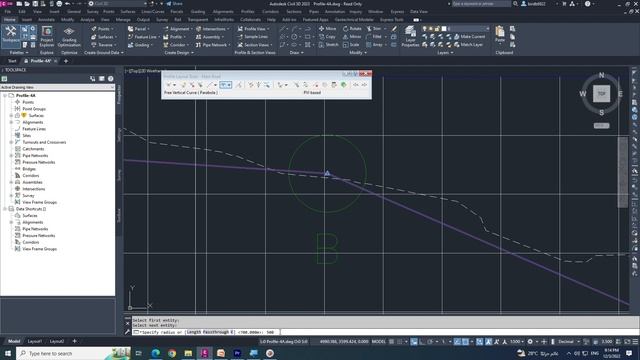Open Points dropdown in Create Ground Data

102,29
